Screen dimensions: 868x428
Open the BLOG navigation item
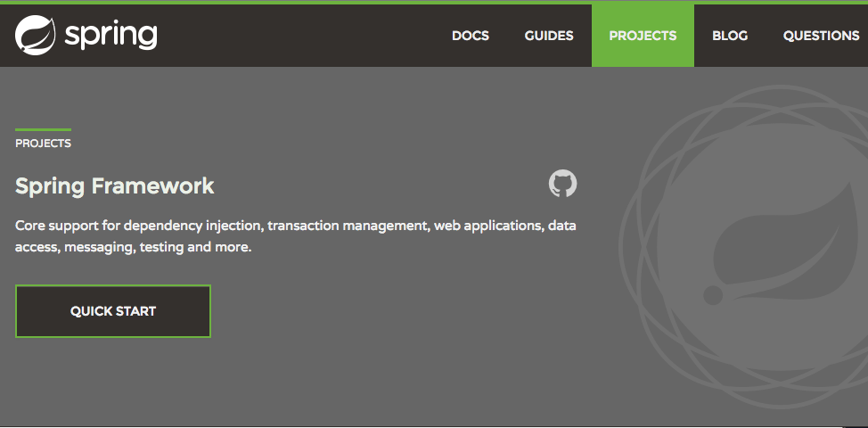point(730,36)
